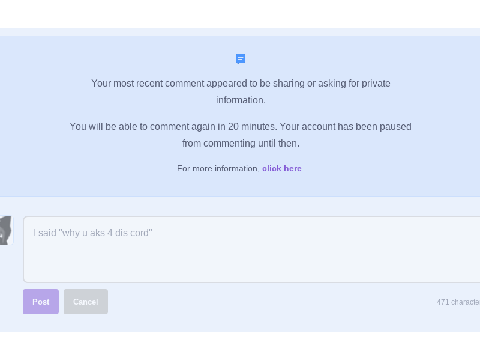Submit the comment with Post
The height and width of the screenshot is (360, 480).
(41, 302)
